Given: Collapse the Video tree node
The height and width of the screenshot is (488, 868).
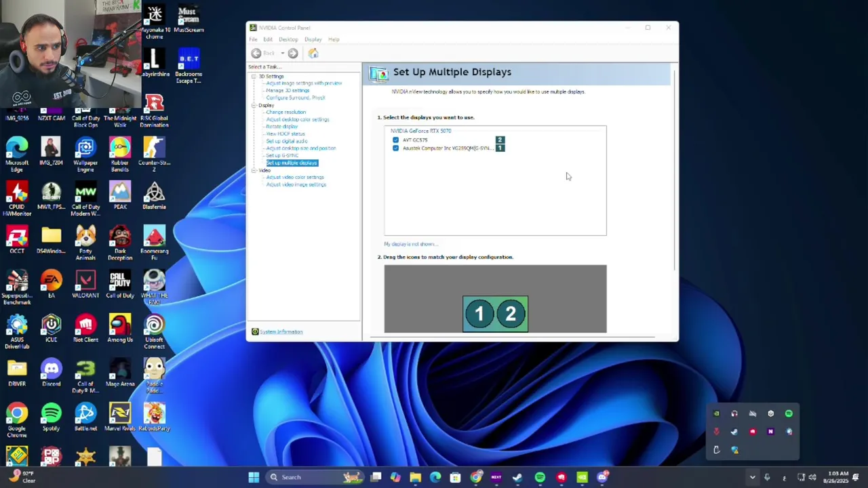Looking at the screenshot, I should [254, 170].
